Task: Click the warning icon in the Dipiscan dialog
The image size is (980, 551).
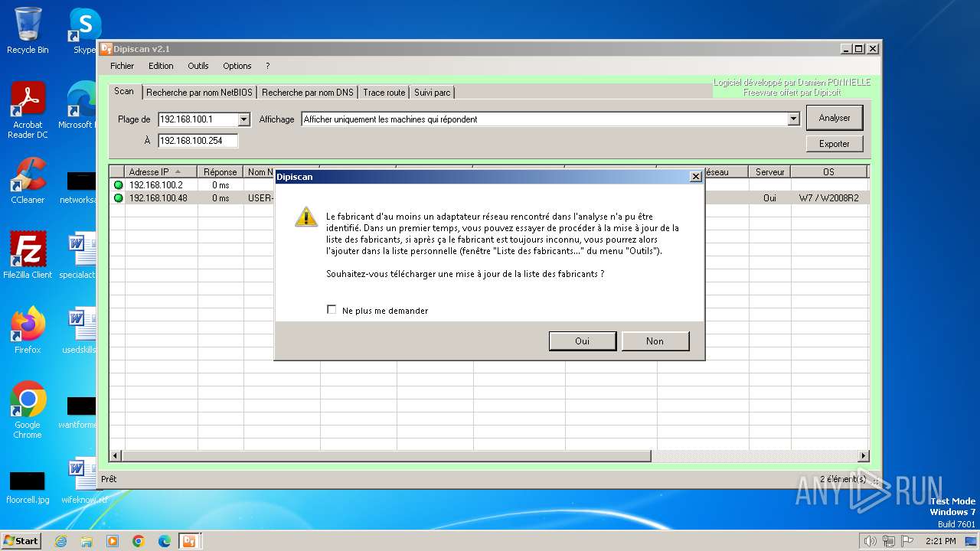Action: 306,217
